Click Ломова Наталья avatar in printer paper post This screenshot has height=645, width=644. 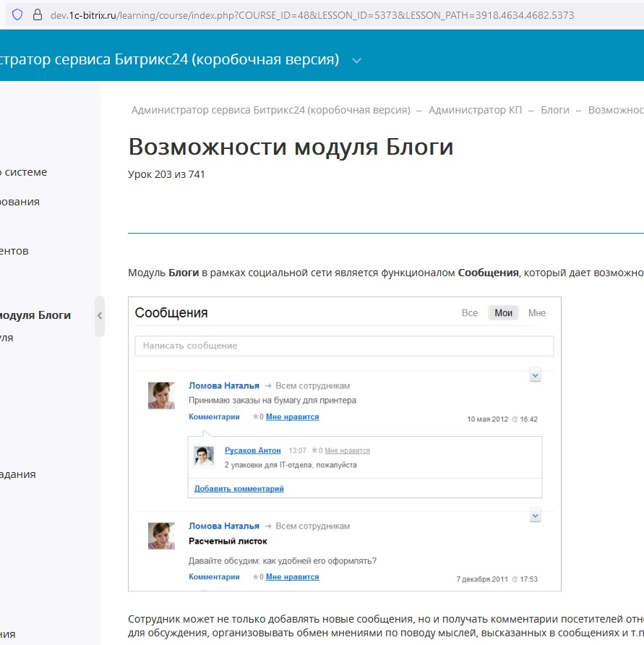pos(161,396)
